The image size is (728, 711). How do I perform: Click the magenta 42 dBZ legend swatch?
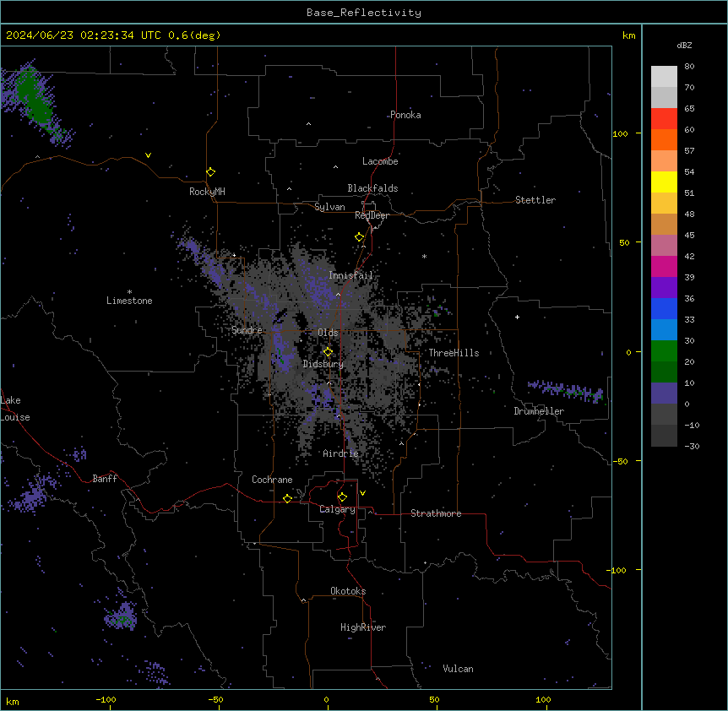click(664, 266)
